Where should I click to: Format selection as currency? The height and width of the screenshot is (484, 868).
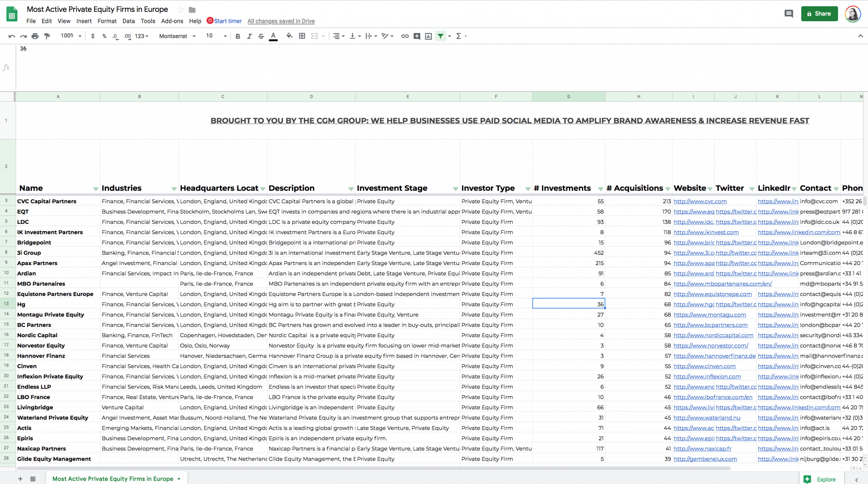[92, 36]
